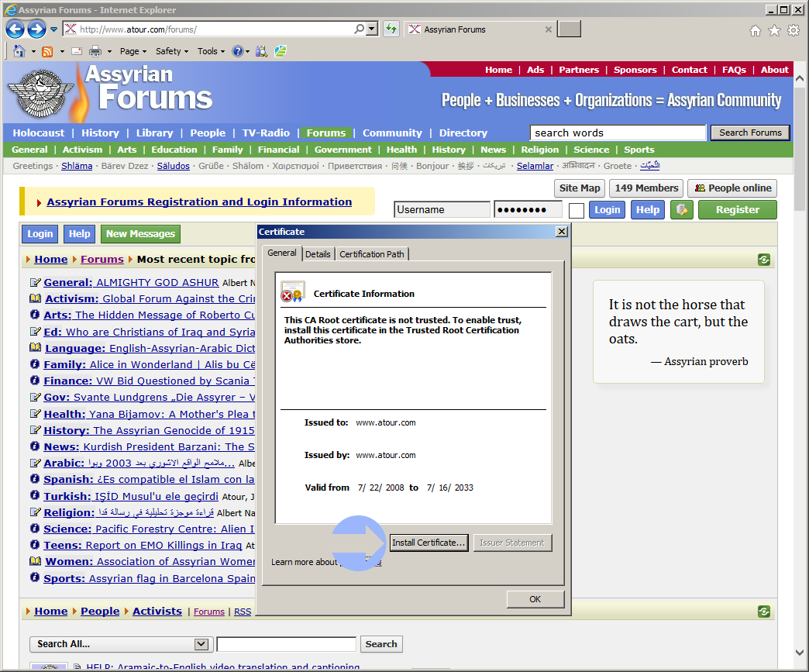Click the command bar Home icon
The width and height of the screenshot is (809, 672).
(19, 51)
